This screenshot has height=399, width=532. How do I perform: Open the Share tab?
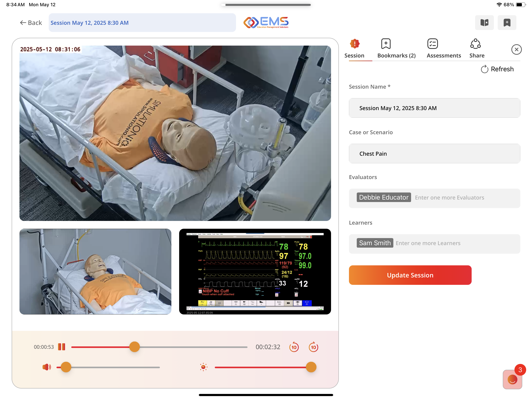(477, 48)
